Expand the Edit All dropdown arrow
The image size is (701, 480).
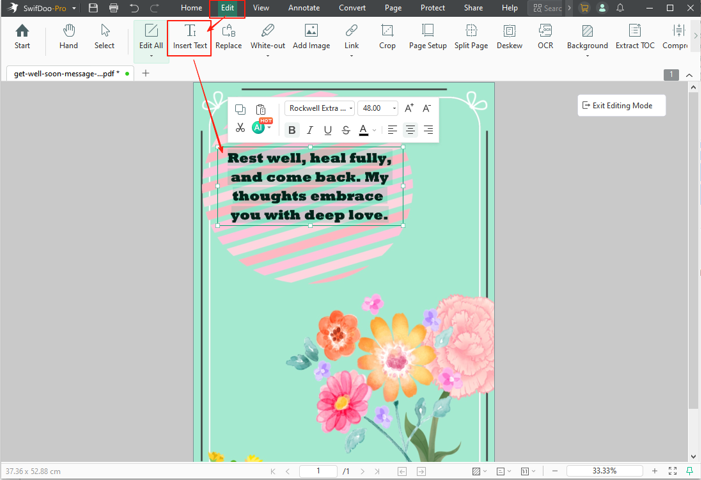tap(151, 56)
